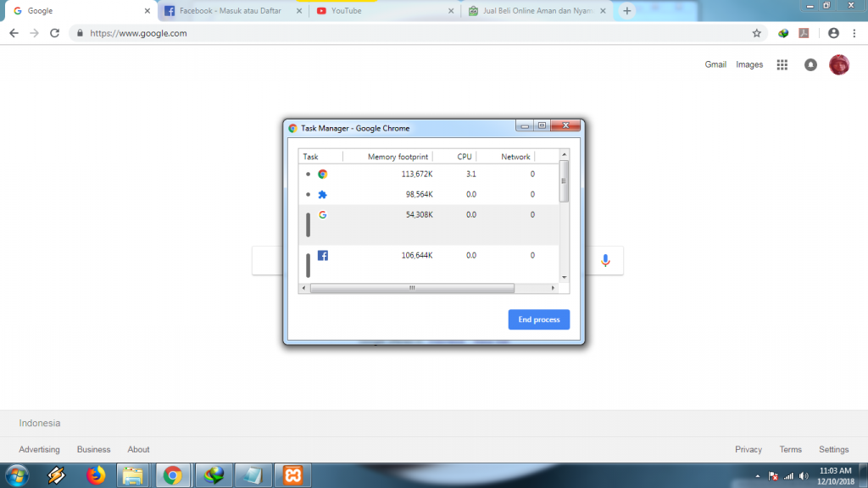
Task: Open XAMPP from the taskbar
Action: pyautogui.click(x=292, y=476)
